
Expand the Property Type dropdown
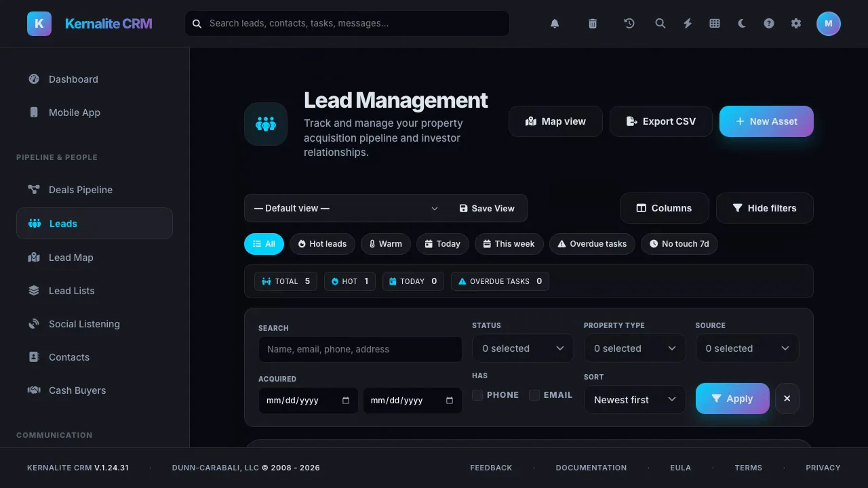(x=635, y=348)
